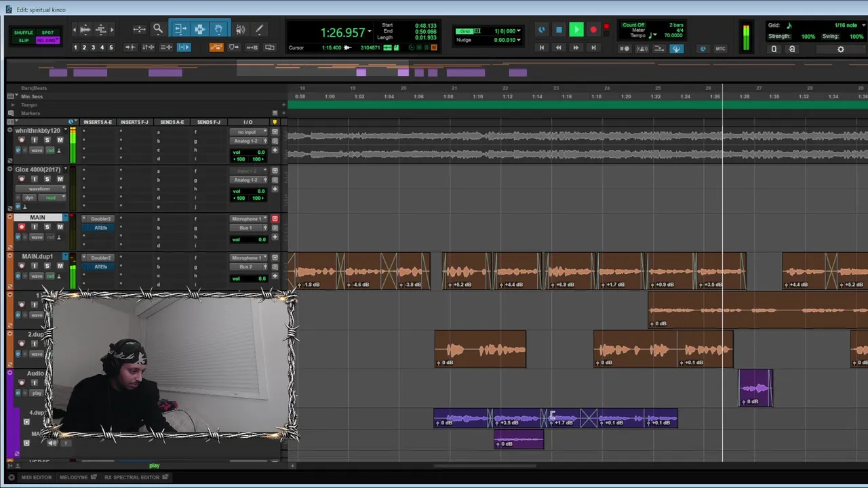This screenshot has width=868, height=488.
Task: Click the main counter time 1:26.957
Action: pos(342,33)
